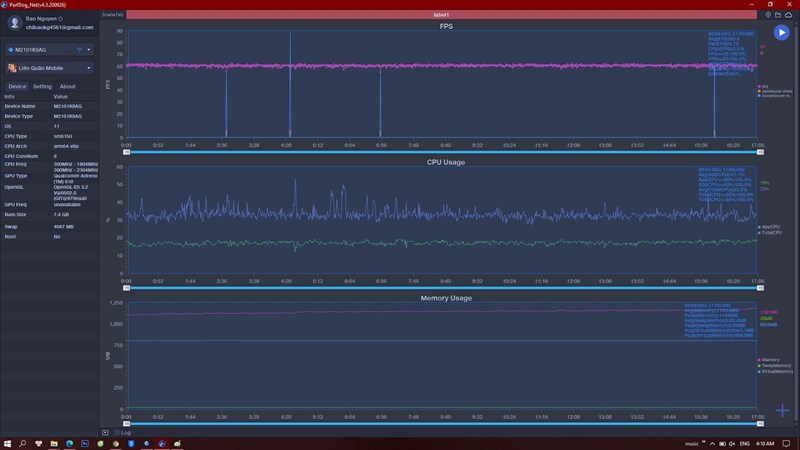Open Microsoft Edge from the taskbar
Image resolution: width=800 pixels, height=450 pixels.
(69, 444)
